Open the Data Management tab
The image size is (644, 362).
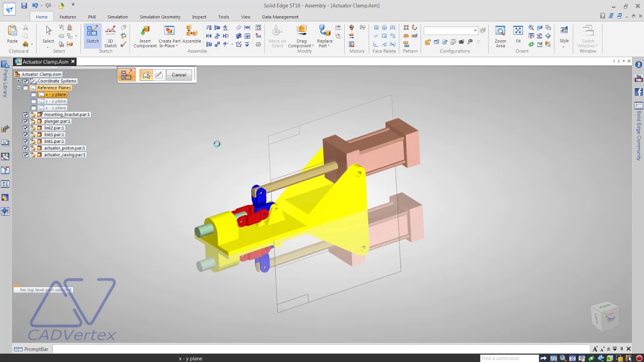280,17
